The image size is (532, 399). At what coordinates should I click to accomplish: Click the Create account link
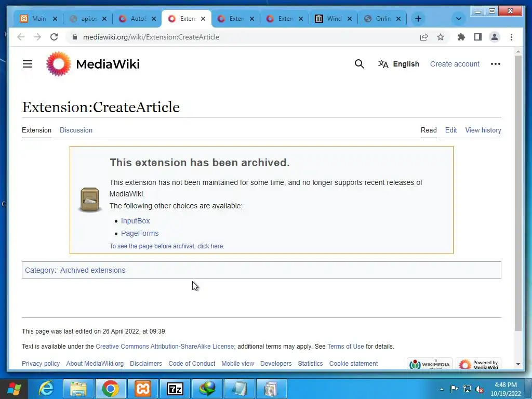pos(455,64)
